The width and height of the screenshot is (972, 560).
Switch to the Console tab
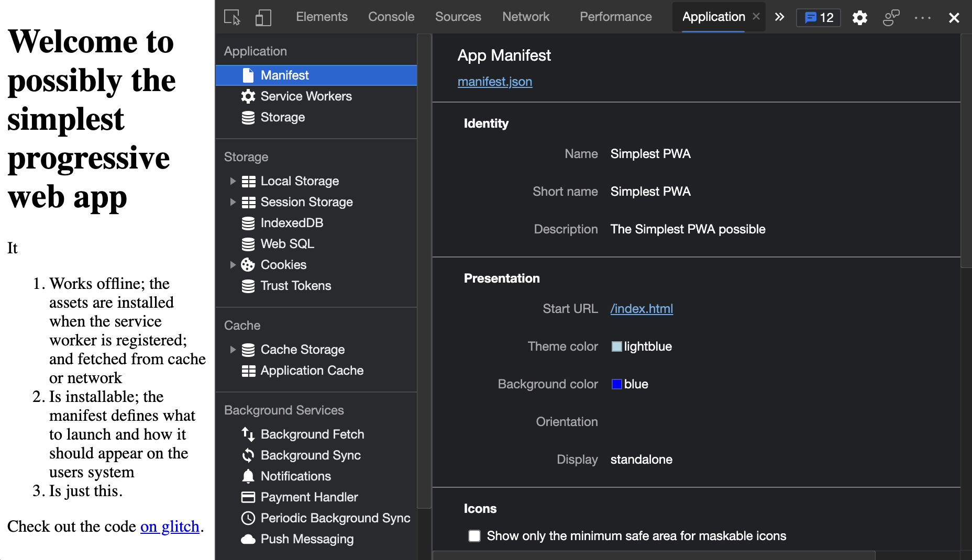pos(391,17)
